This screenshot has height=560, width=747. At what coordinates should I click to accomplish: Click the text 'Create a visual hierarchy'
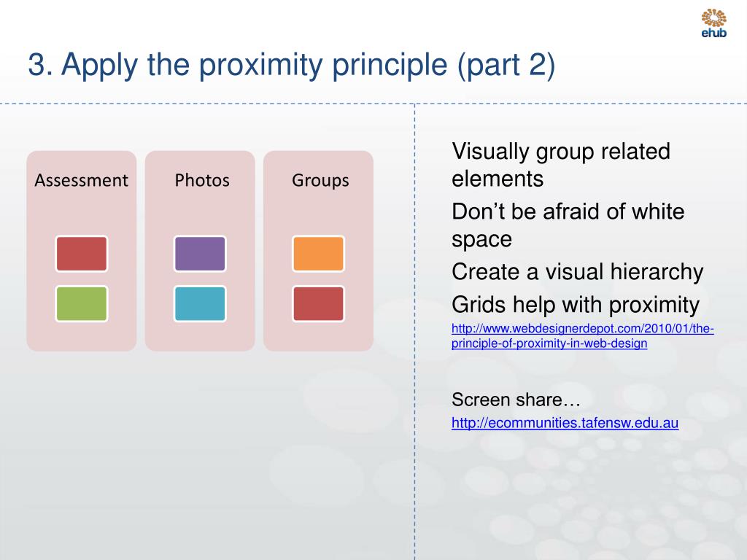pyautogui.click(x=578, y=273)
